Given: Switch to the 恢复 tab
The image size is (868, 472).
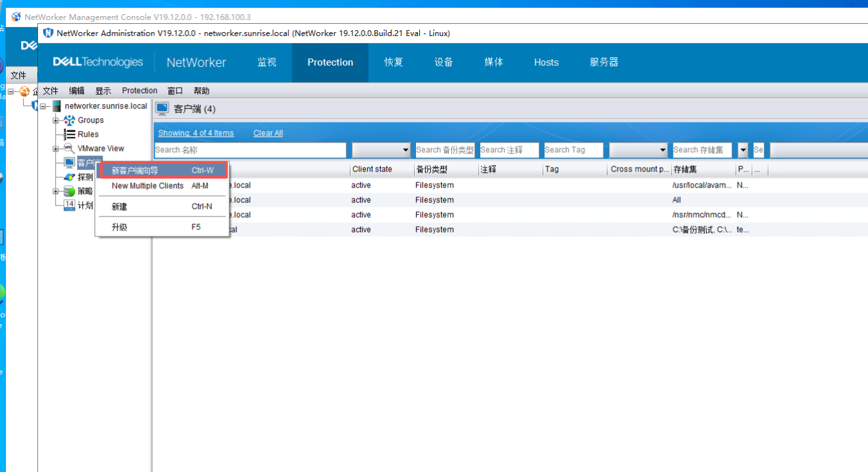Looking at the screenshot, I should pos(394,62).
